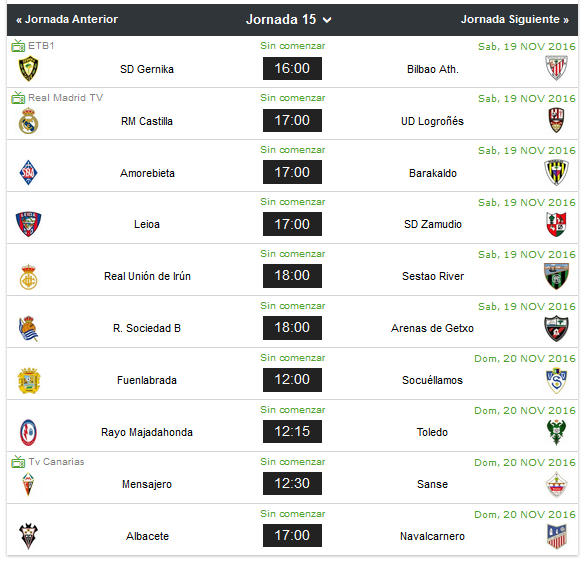Image resolution: width=585 pixels, height=561 pixels.
Task: Open the Arenas de Getxo team link
Action: [x=432, y=328]
